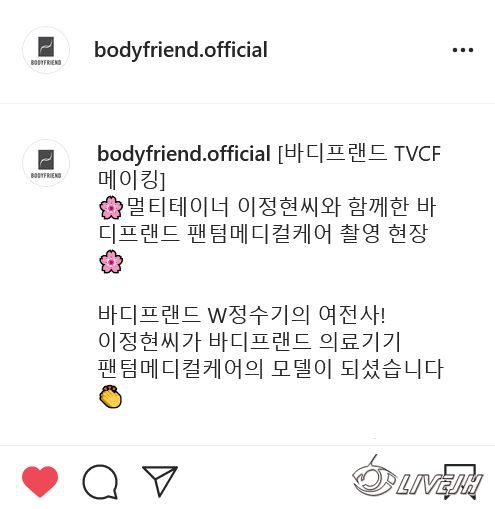This screenshot has height=509, width=495.
Task: Follow the bold bodyfriend.official link in the caption
Action: tap(184, 154)
